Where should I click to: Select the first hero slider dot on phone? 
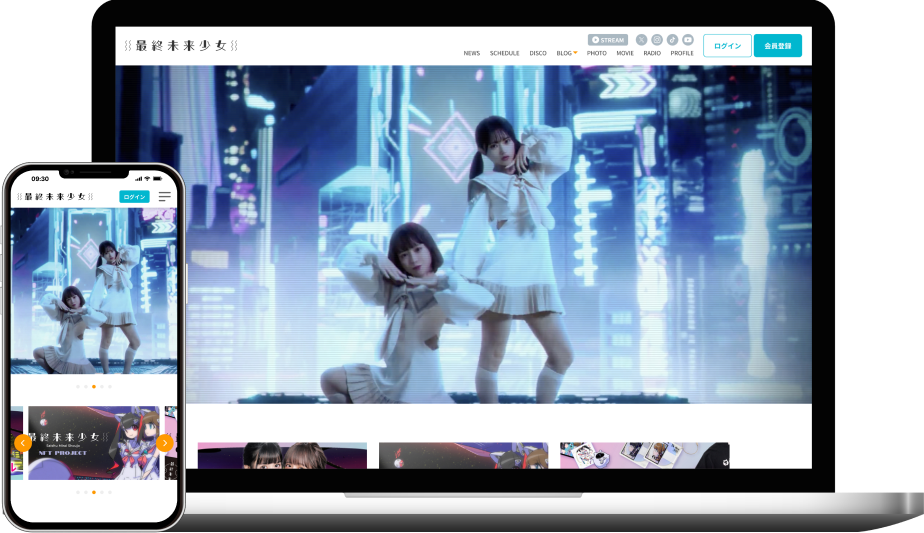[x=78, y=386]
